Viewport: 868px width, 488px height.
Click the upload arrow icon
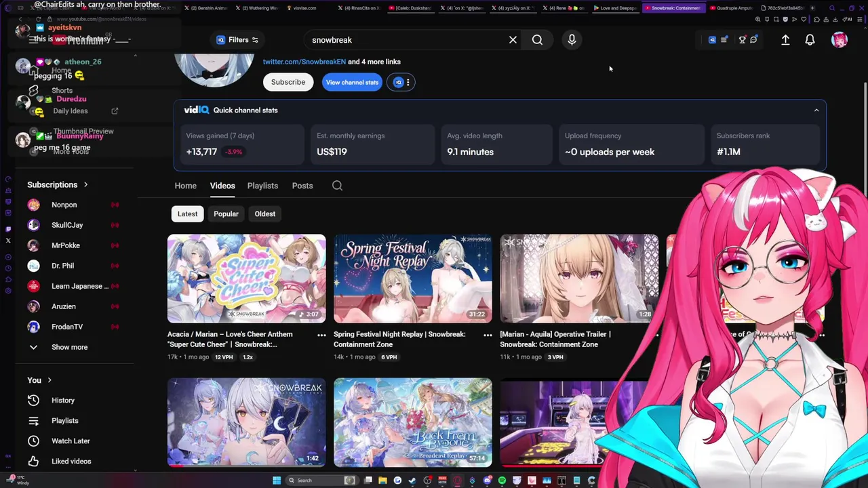tap(785, 40)
